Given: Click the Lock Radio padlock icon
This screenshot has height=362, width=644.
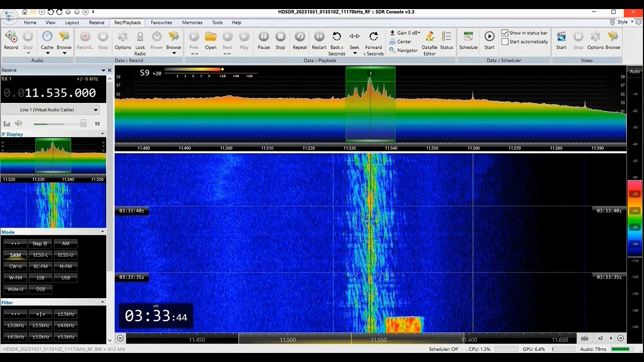Looking at the screenshot, I should pos(140,37).
